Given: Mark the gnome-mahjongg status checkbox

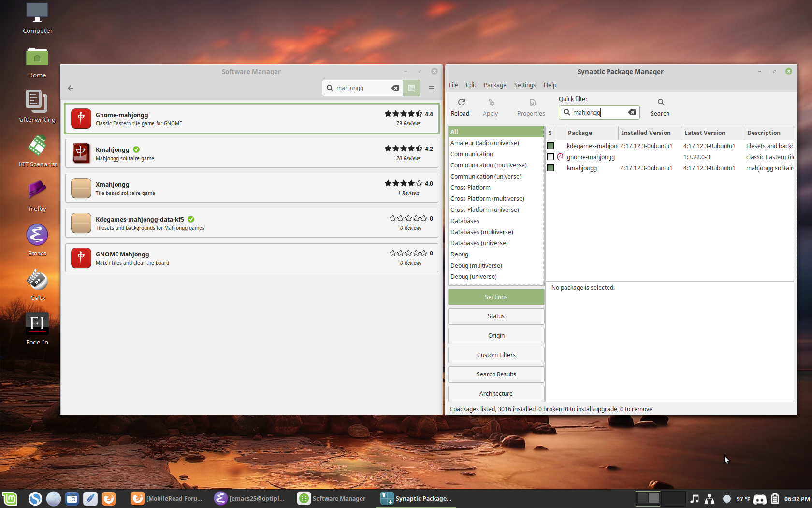Looking at the screenshot, I should [551, 157].
